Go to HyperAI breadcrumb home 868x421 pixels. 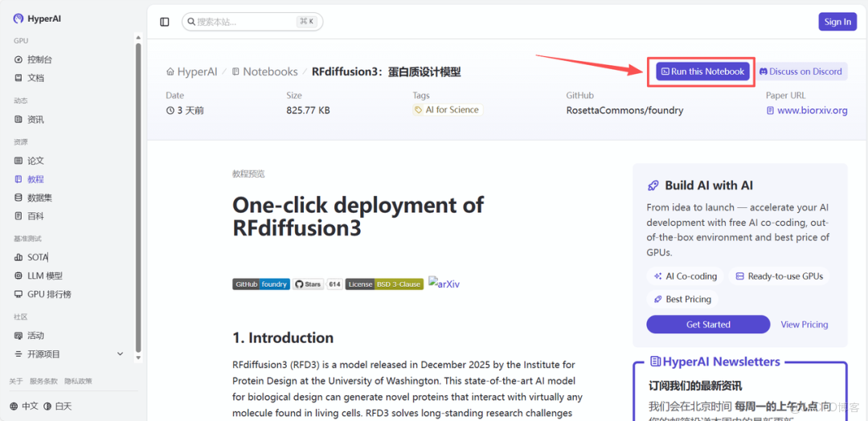192,72
